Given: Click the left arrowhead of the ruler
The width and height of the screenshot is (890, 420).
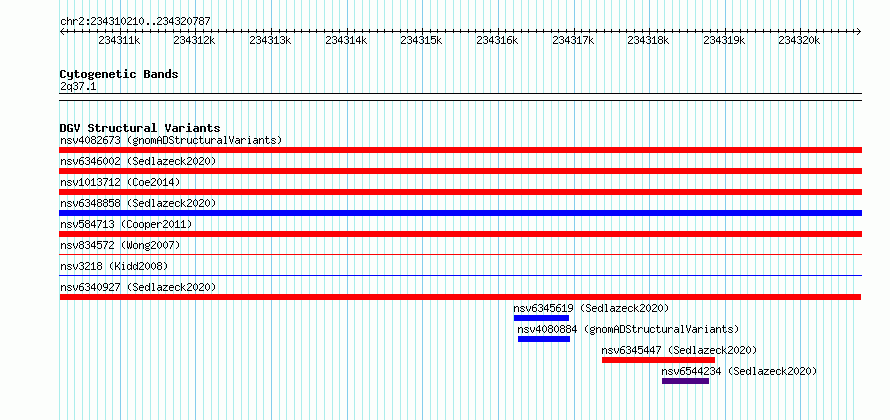Looking at the screenshot, I should coord(62,31).
